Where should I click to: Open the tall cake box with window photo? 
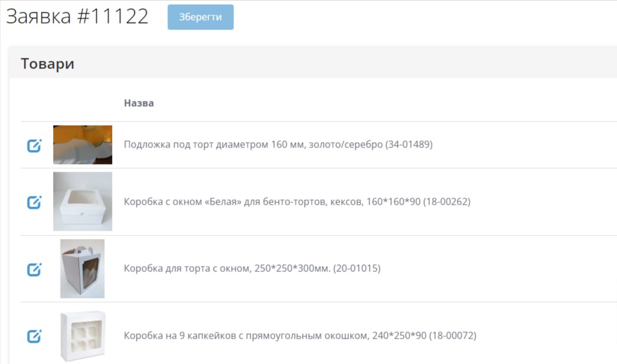click(x=83, y=268)
